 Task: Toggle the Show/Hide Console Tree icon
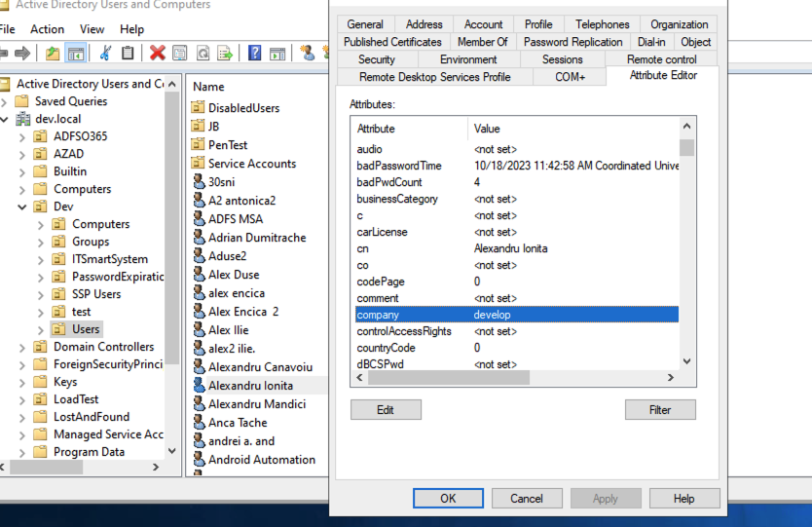click(75, 53)
